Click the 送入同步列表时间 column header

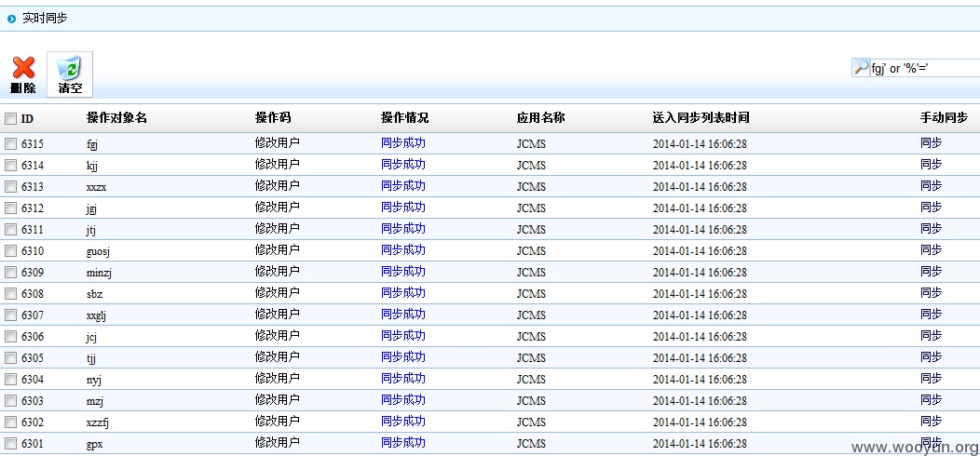click(x=701, y=118)
